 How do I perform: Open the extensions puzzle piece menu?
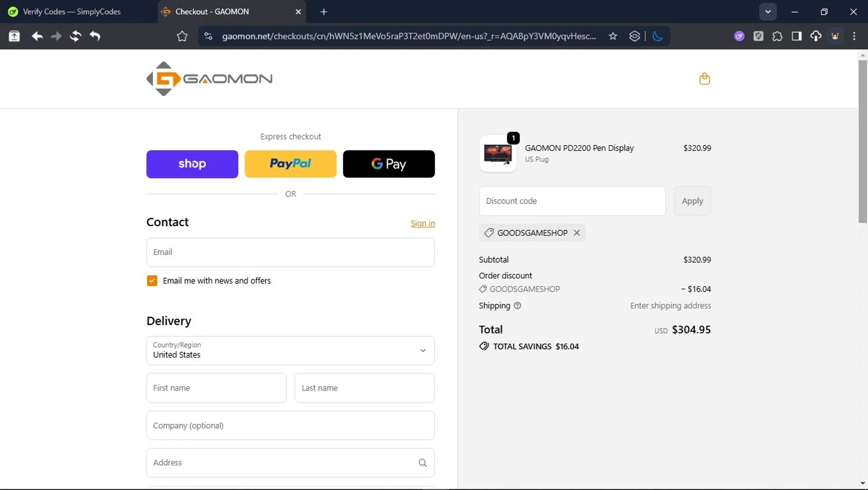777,36
